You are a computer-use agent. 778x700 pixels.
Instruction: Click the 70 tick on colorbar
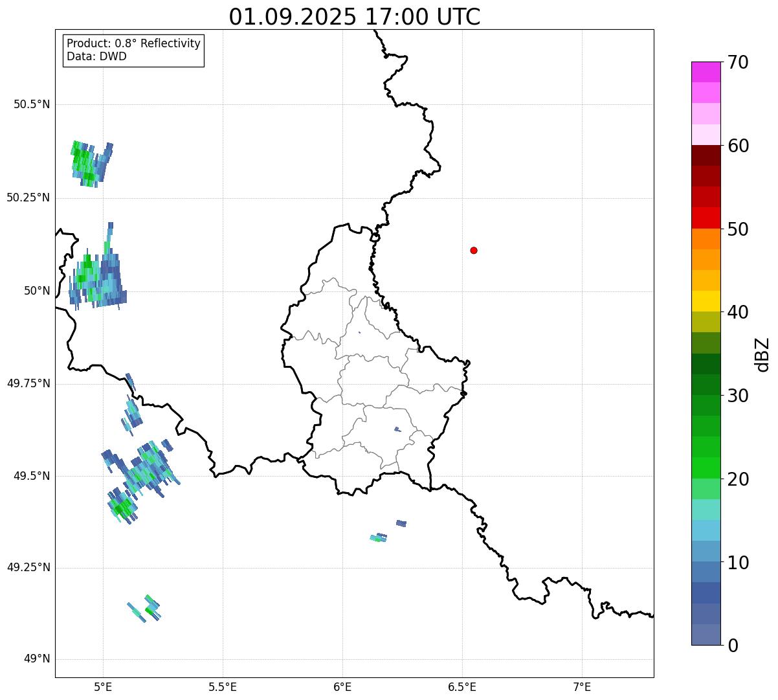tap(738, 62)
